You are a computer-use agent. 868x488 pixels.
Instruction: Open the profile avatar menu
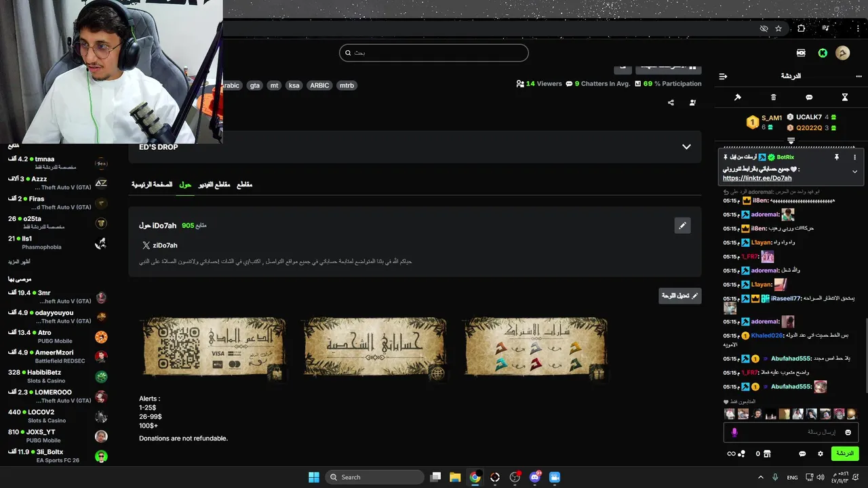[x=842, y=53]
